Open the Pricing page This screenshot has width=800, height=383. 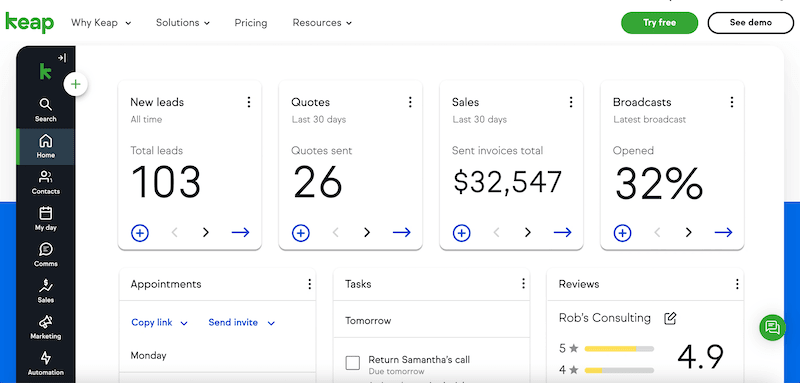[251, 23]
